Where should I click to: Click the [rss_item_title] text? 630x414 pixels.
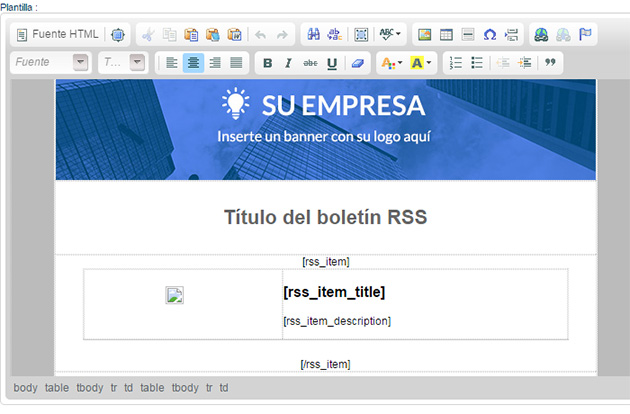coord(334,292)
